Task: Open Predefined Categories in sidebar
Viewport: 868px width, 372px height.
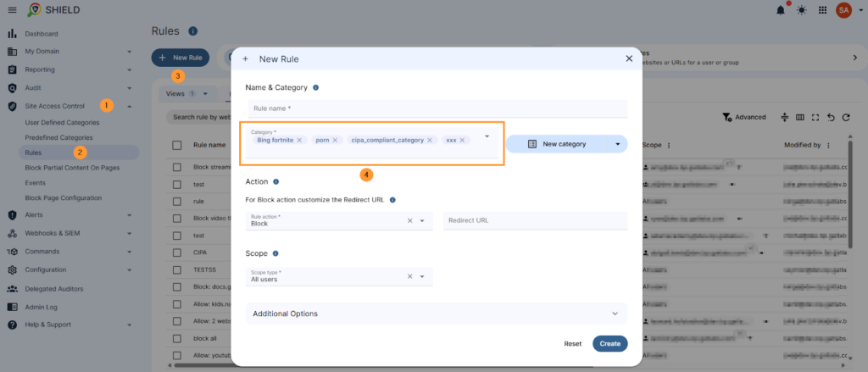Action: [x=58, y=137]
